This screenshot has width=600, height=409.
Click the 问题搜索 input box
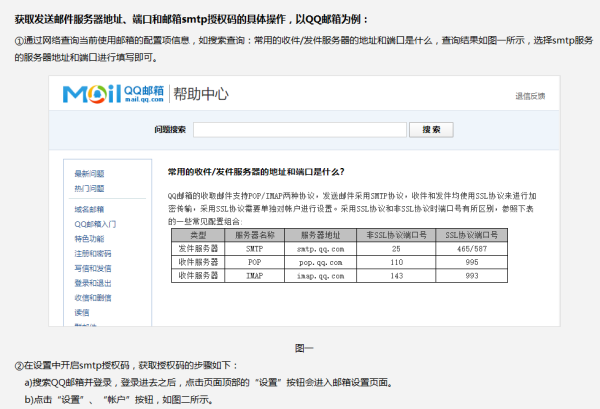click(299, 129)
